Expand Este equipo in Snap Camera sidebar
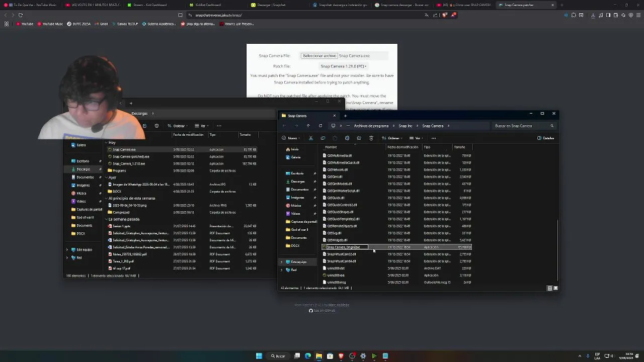Image resolution: width=644 pixels, height=362 pixels. tap(282, 262)
